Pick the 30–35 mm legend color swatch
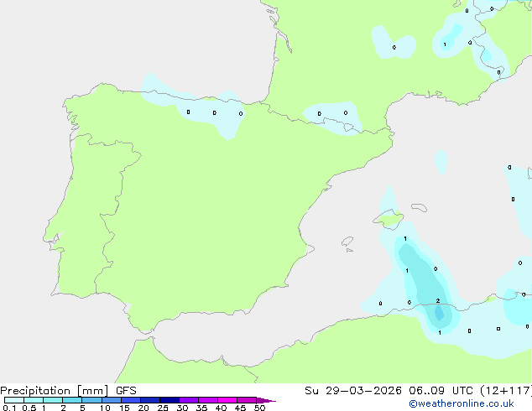532x411 pixels. click(189, 400)
